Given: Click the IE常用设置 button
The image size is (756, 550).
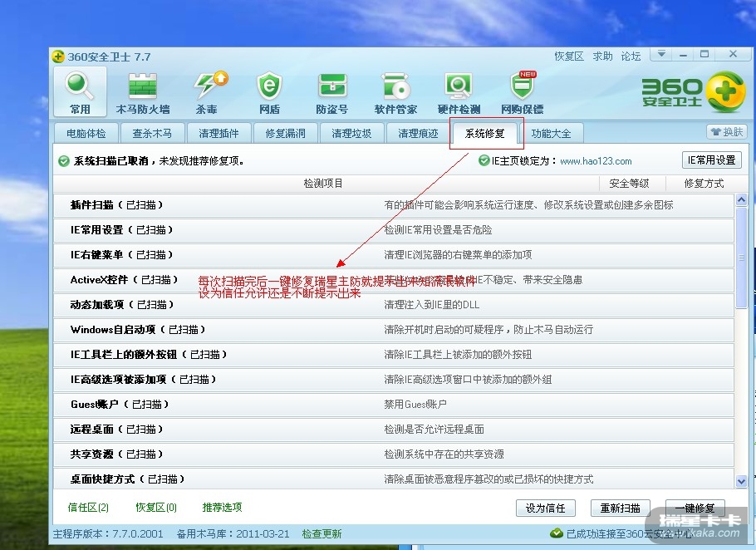Looking at the screenshot, I should (x=712, y=160).
